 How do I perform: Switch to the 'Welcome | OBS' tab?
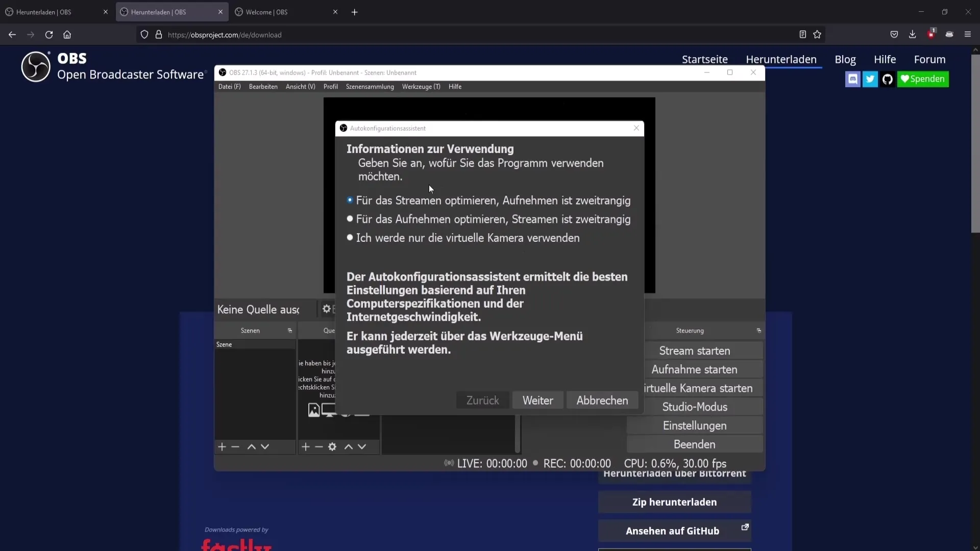click(286, 12)
